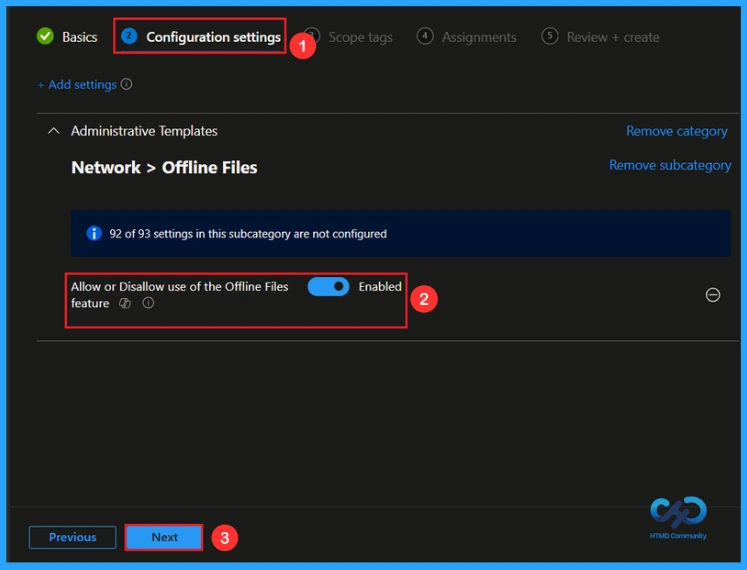Click the green Basics completed checkmark icon
The image size is (747, 570).
coord(45,36)
